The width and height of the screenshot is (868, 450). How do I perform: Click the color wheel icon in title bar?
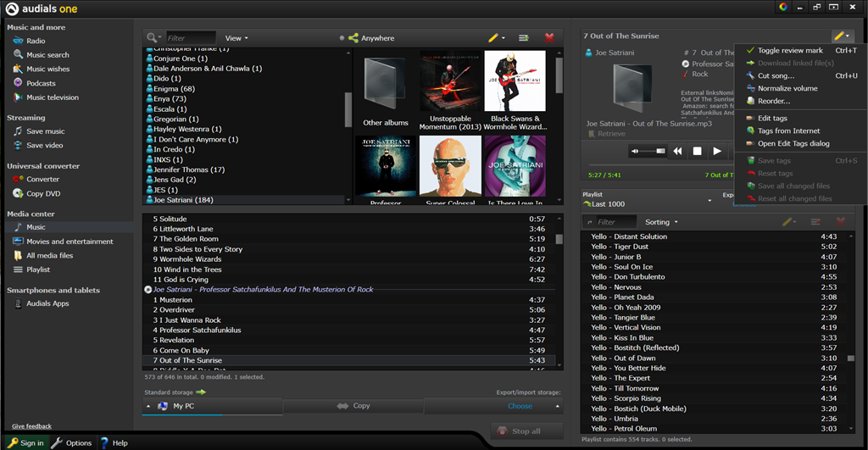pyautogui.click(x=782, y=7)
